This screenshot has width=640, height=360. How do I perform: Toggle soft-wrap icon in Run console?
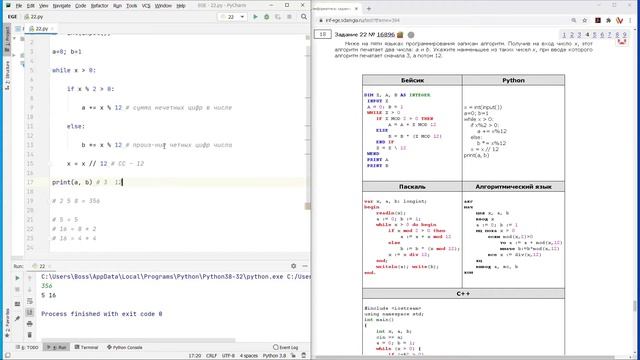30,301
